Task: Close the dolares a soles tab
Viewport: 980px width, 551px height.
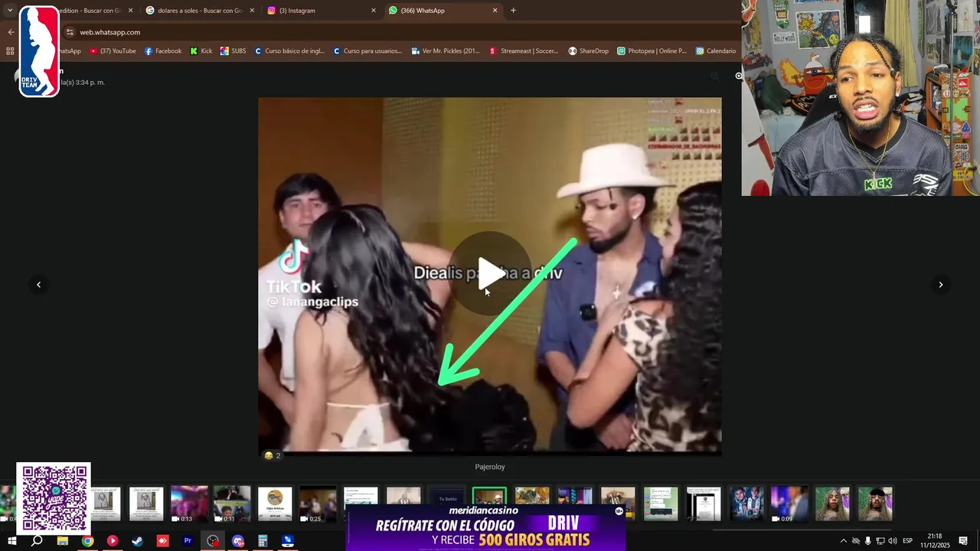Action: pyautogui.click(x=252, y=11)
